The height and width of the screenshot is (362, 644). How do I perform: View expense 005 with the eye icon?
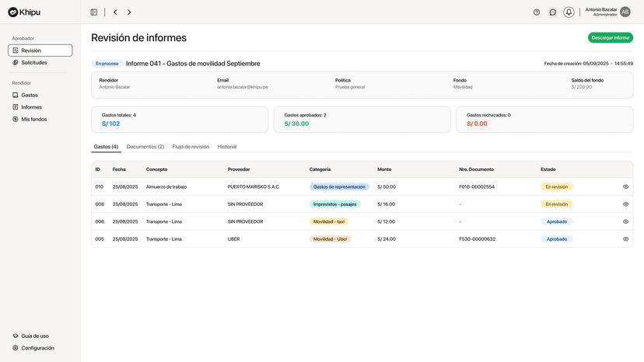click(625, 239)
